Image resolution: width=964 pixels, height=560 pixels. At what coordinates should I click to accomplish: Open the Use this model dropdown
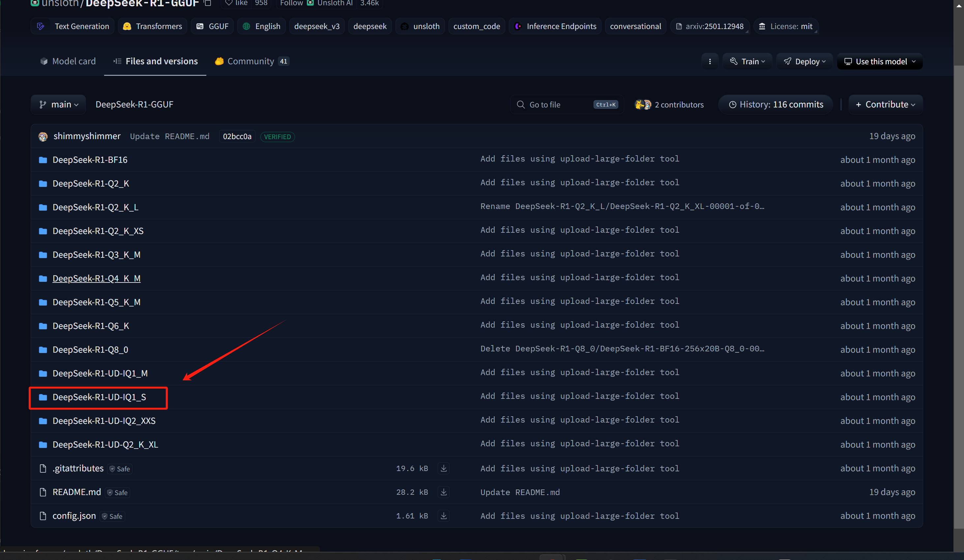click(x=879, y=62)
